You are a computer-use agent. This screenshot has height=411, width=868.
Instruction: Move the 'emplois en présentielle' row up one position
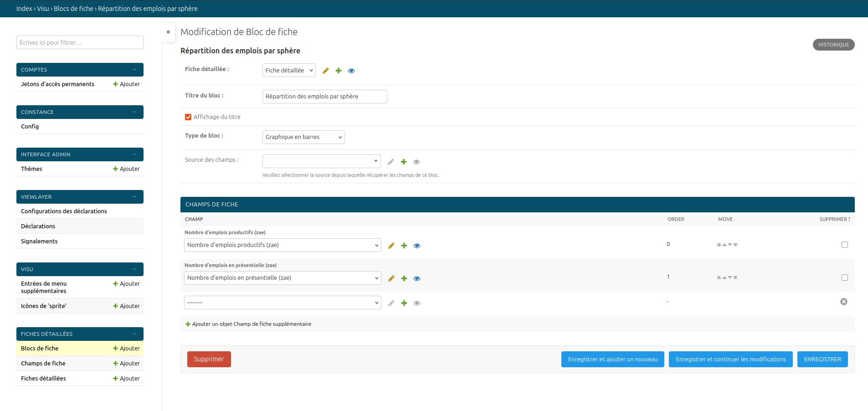(x=724, y=277)
